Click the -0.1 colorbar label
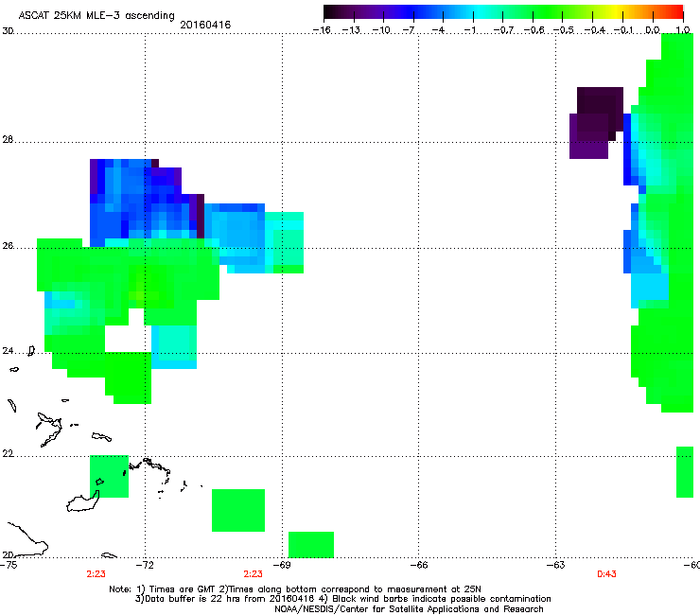Viewport: 700px width, 615px height. [624, 30]
